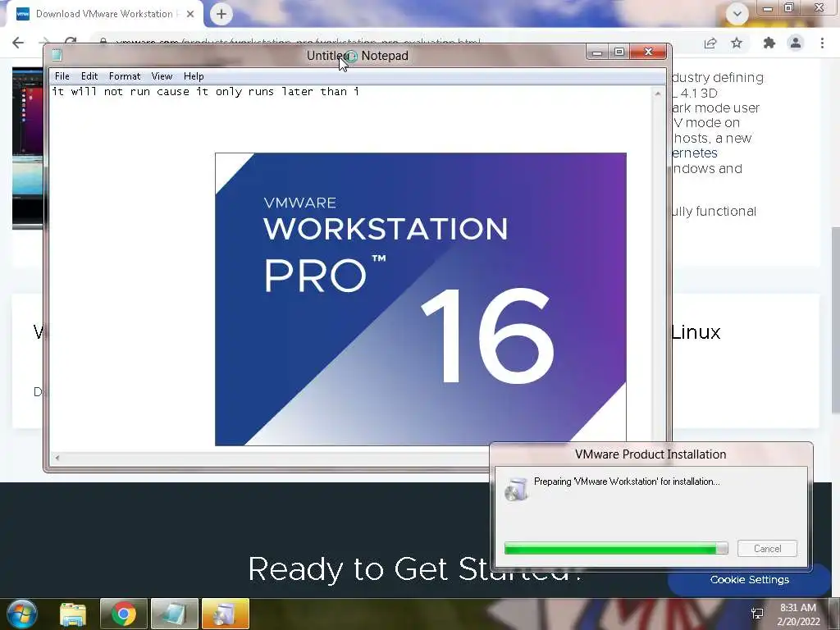Open Cookie Settings on the webpage
Viewport: 840px width, 630px height.
[750, 580]
